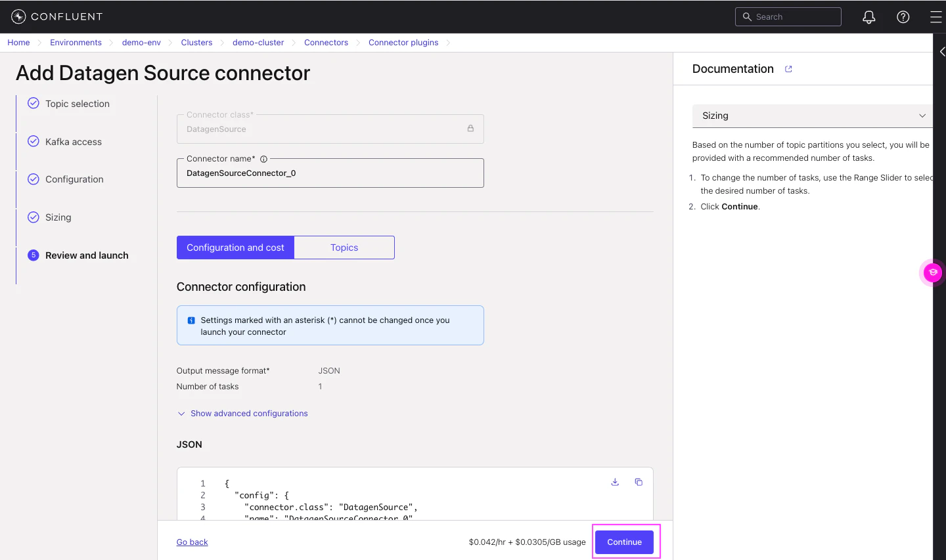The height and width of the screenshot is (560, 946).
Task: Click the Number of tasks value 1
Action: tap(320, 387)
